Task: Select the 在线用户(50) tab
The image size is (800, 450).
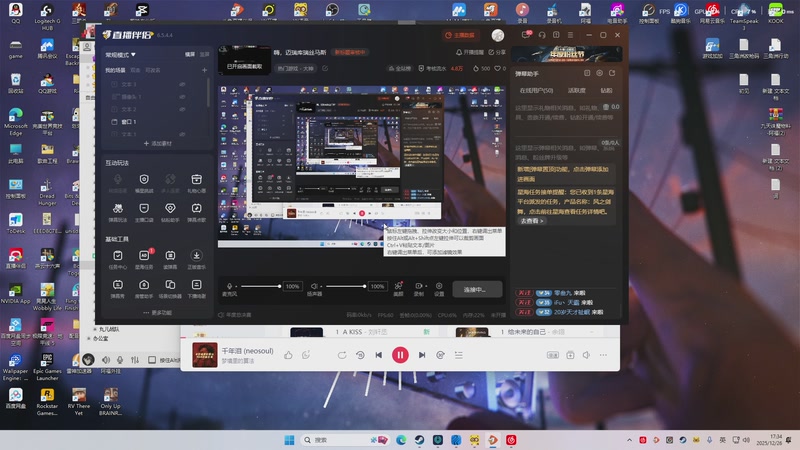Action: [536, 90]
